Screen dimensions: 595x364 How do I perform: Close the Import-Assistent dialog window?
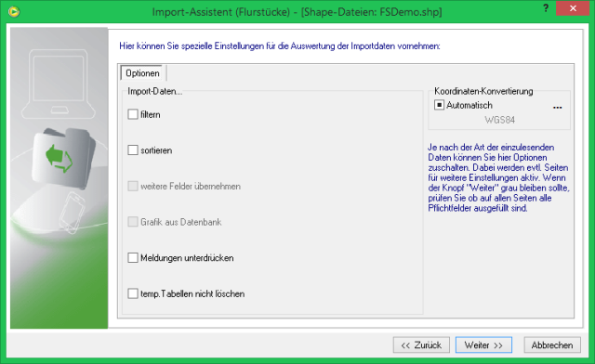[x=573, y=8]
